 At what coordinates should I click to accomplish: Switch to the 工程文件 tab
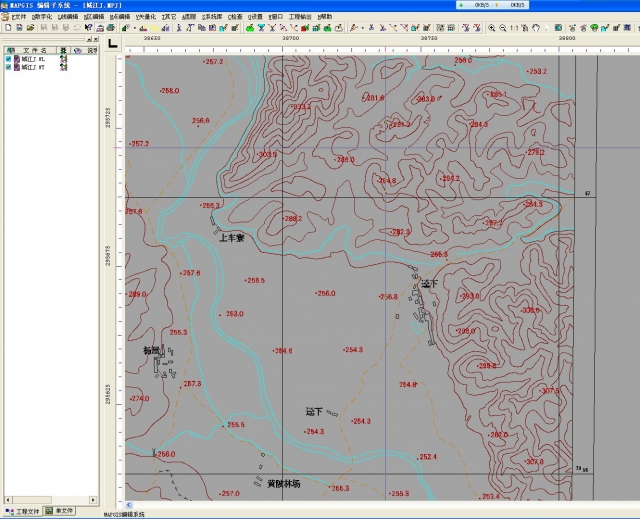point(25,511)
